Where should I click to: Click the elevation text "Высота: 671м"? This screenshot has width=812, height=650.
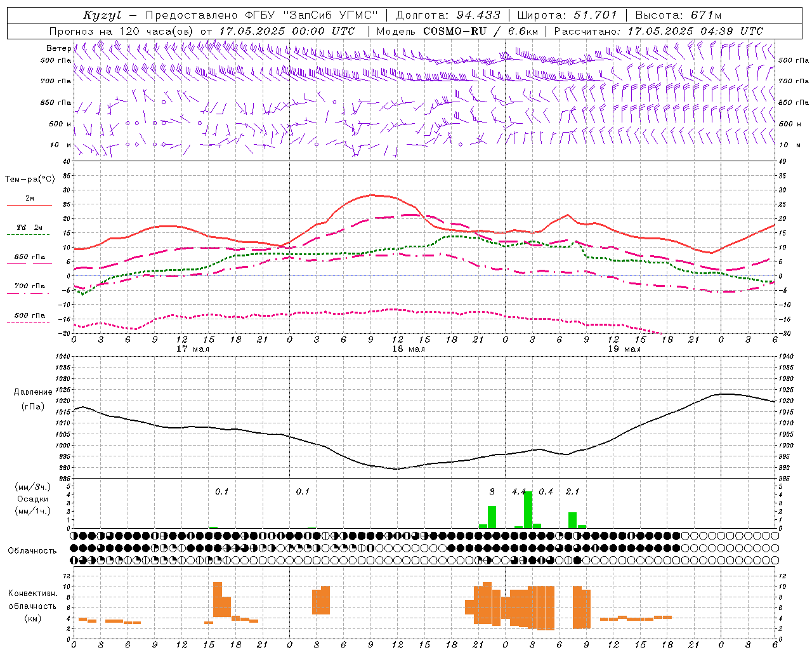pos(679,15)
